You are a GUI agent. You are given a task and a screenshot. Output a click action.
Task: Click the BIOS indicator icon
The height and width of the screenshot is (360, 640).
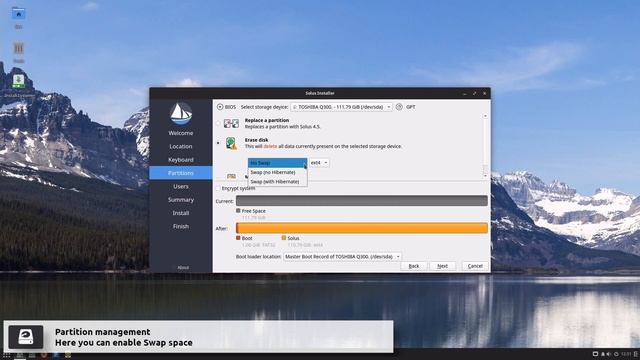(x=220, y=107)
